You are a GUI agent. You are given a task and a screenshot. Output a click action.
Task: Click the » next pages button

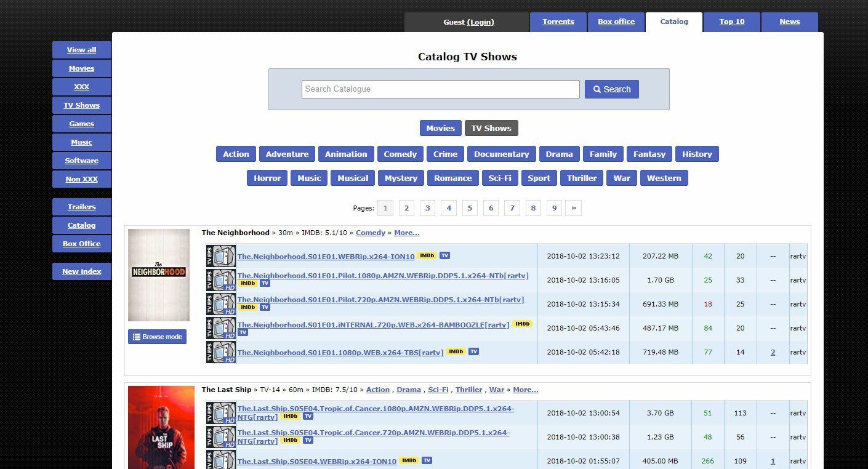574,208
